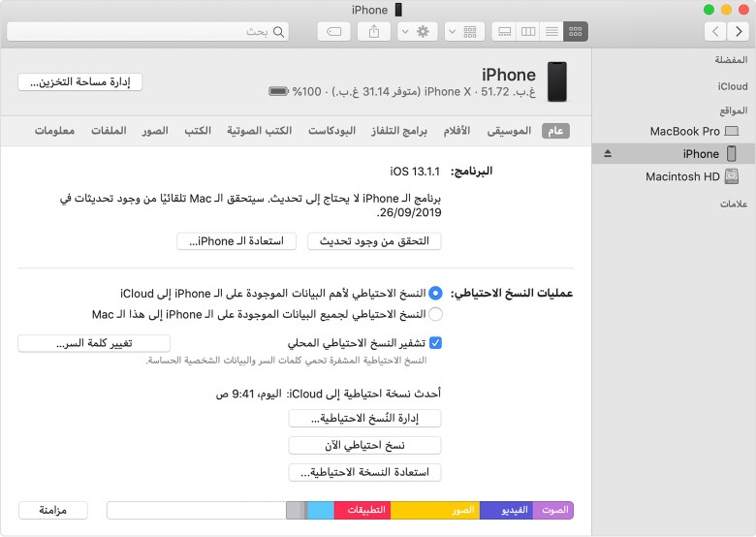Select backup to iCloud radio option

[x=435, y=293]
